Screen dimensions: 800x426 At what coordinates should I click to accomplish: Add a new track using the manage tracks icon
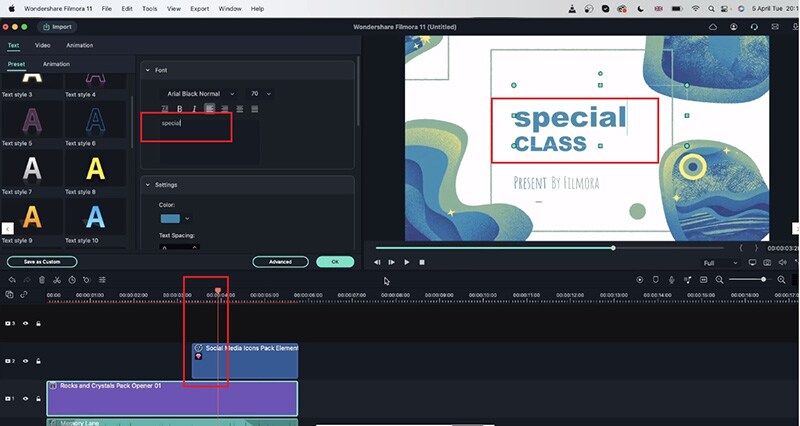(x=9, y=294)
